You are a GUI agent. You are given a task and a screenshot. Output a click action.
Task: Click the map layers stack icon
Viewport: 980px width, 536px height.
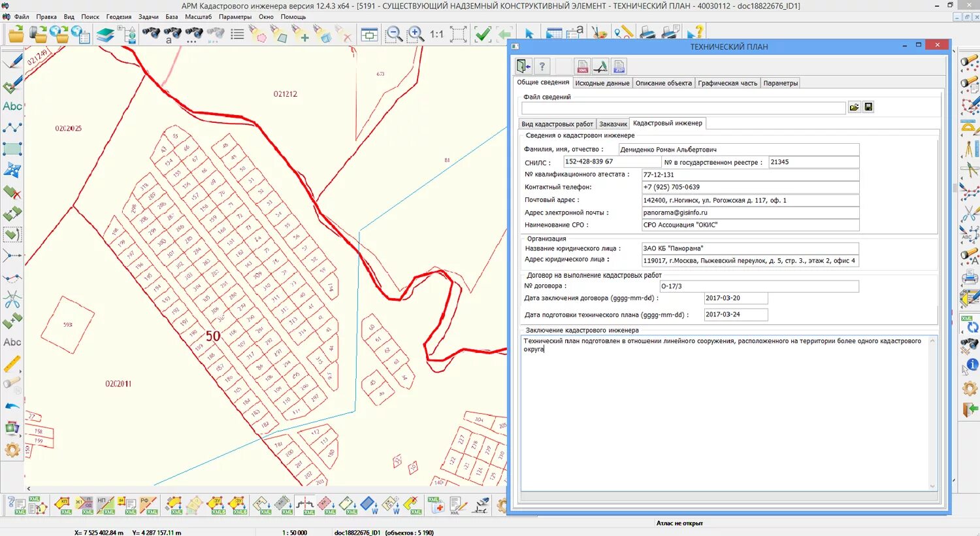[x=105, y=34]
